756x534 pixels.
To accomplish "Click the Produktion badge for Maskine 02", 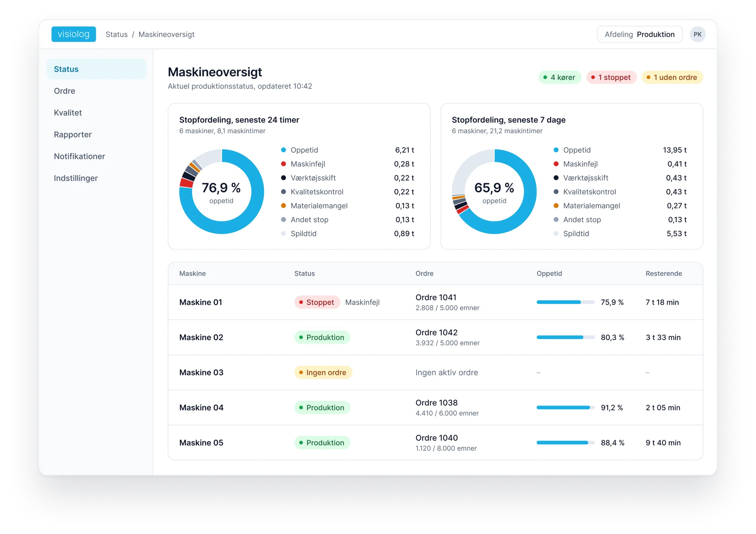I will (322, 337).
